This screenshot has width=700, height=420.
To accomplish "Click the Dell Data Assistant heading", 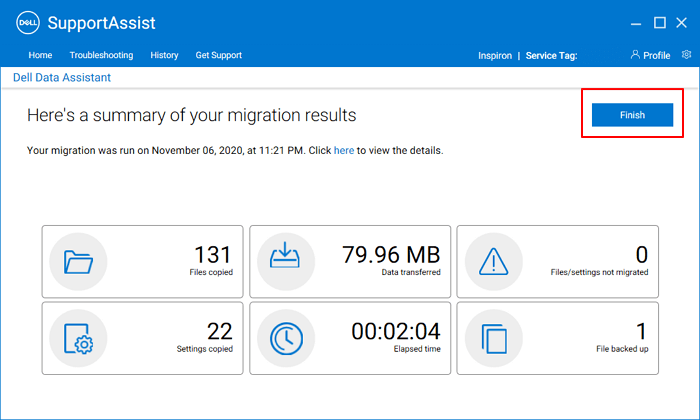I will (x=61, y=77).
